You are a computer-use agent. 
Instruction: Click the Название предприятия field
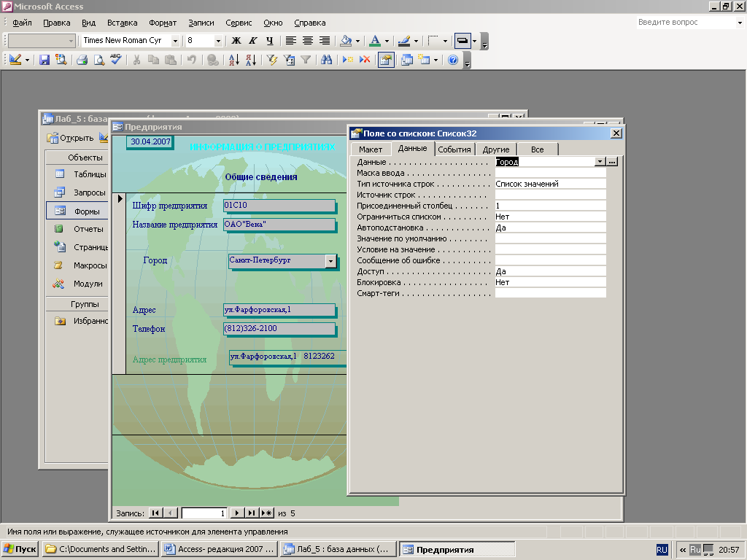pyautogui.click(x=279, y=225)
